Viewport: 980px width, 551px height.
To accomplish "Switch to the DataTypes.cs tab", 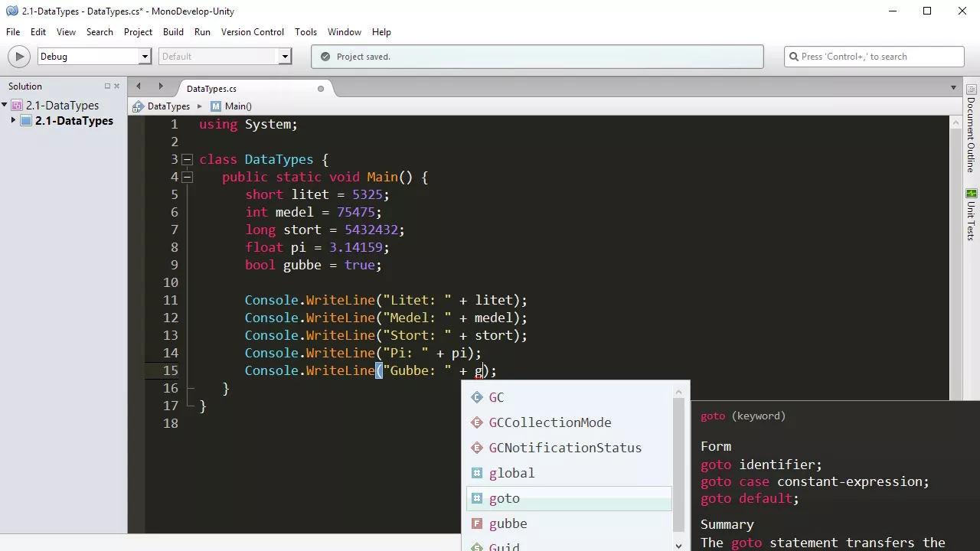I will coord(211,89).
